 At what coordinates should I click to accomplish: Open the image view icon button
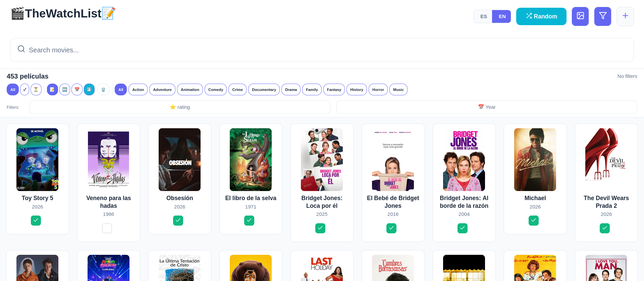(x=580, y=16)
